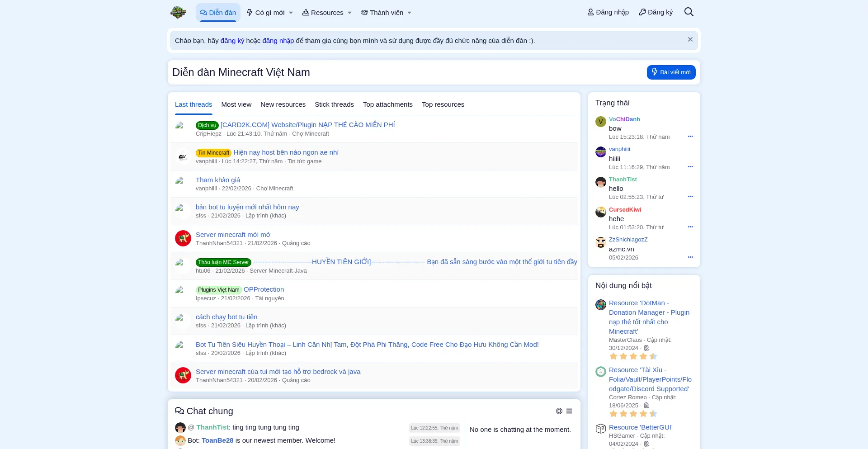This screenshot has height=449, width=868.
Task: Click the Đăng nhập header link
Action: pyautogui.click(x=608, y=12)
